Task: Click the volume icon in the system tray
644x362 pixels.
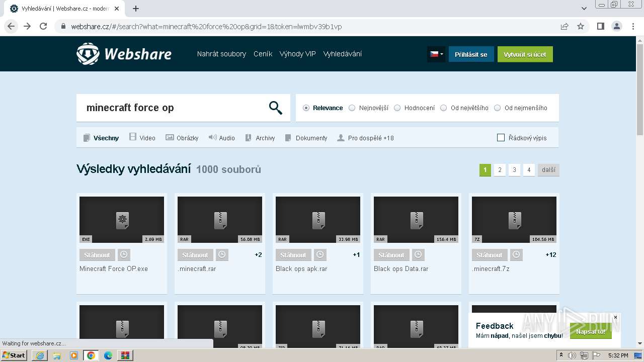Action: click(572, 355)
